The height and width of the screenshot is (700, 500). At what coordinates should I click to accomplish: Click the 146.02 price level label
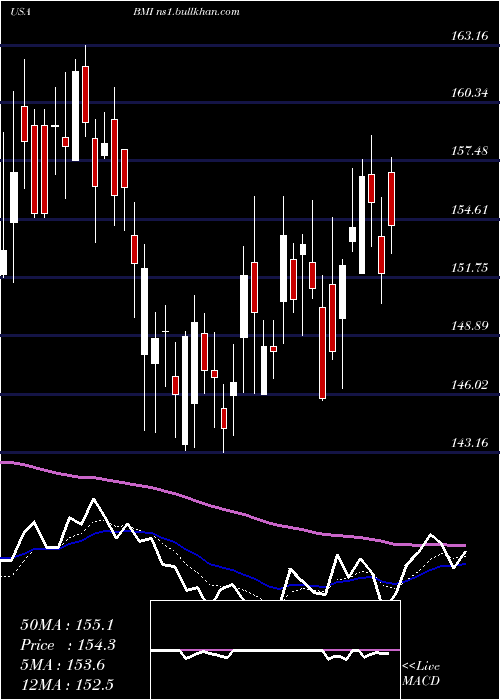(x=470, y=384)
